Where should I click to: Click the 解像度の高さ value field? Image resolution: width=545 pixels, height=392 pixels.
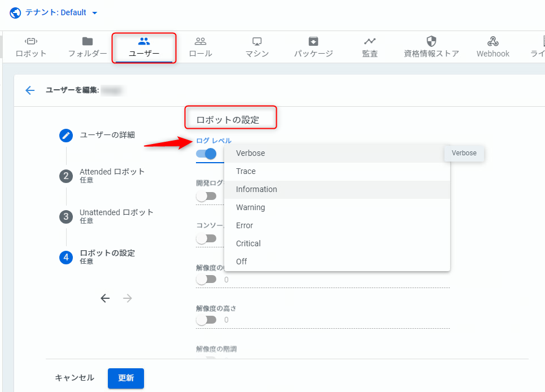[x=336, y=320]
